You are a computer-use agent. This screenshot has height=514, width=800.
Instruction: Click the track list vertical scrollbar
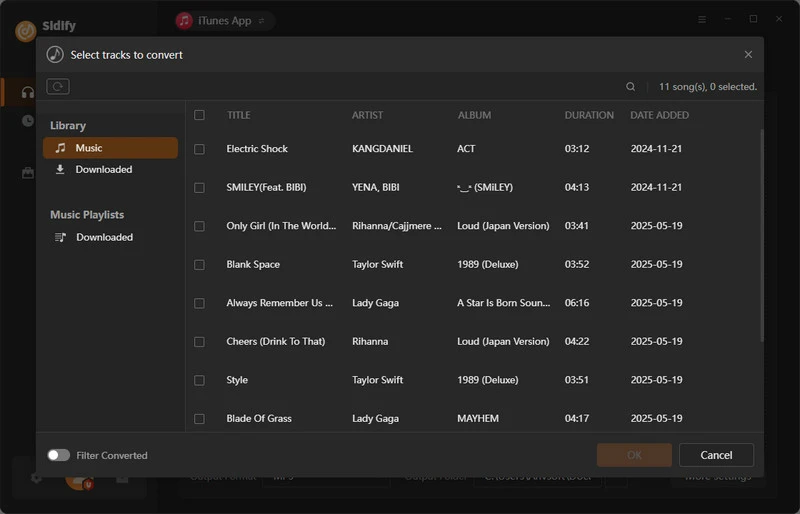point(762,235)
